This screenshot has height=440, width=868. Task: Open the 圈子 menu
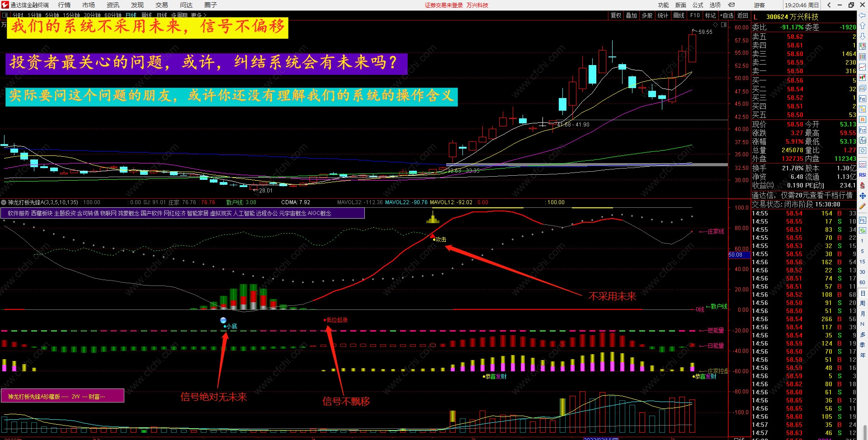(x=211, y=5)
